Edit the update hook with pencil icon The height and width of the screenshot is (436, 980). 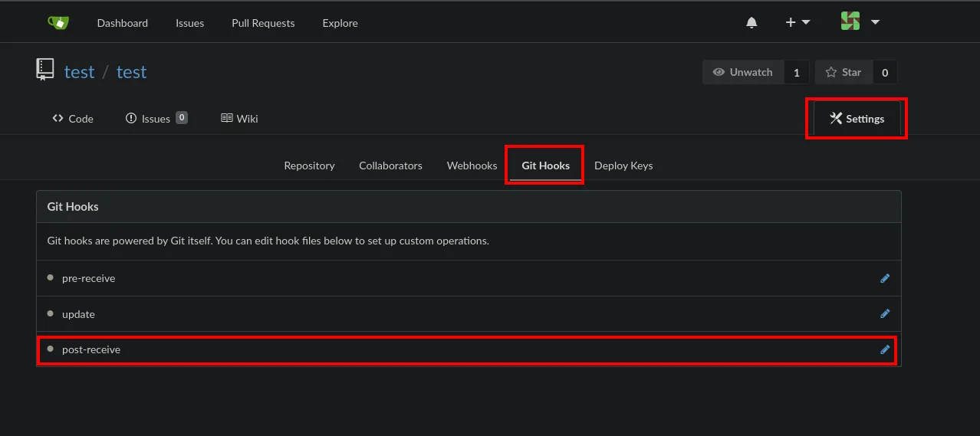click(x=885, y=313)
